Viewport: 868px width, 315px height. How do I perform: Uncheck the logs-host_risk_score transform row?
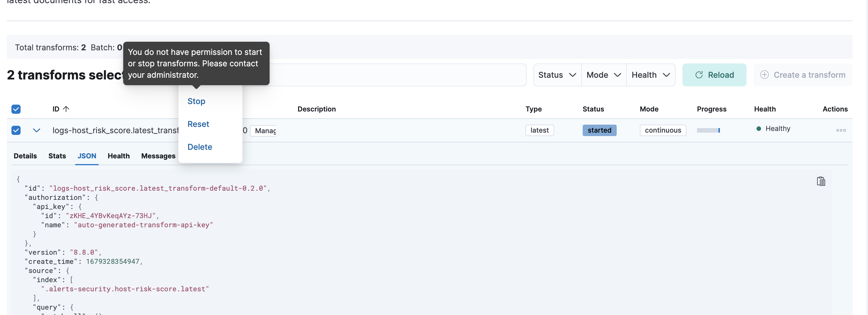coord(16,130)
